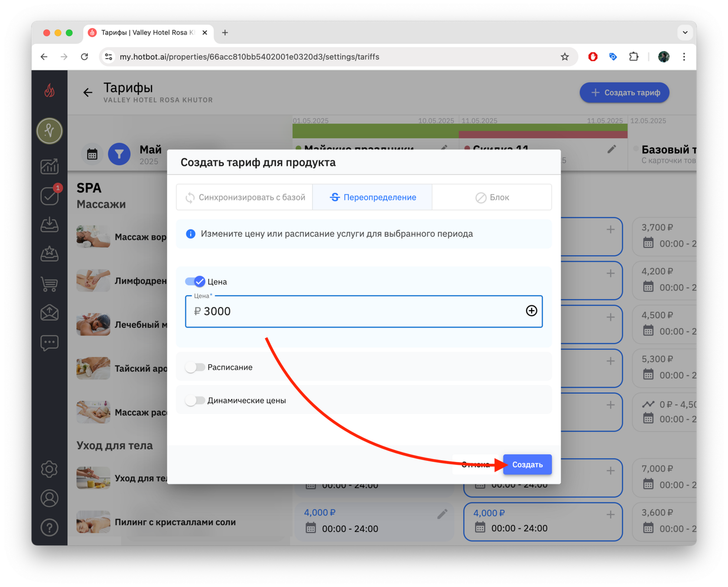Add tariff with plus in Тайский аро row
Screen dimensions: 728x587
click(x=611, y=361)
